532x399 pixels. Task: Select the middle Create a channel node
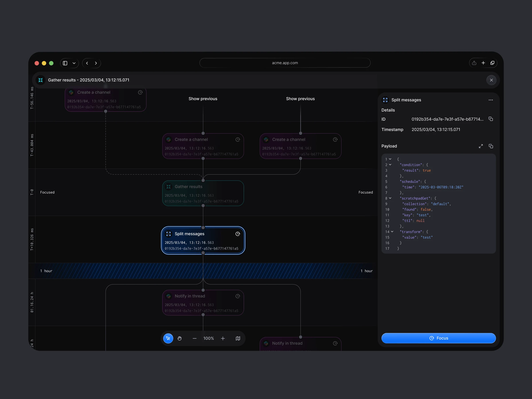pyautogui.click(x=203, y=146)
